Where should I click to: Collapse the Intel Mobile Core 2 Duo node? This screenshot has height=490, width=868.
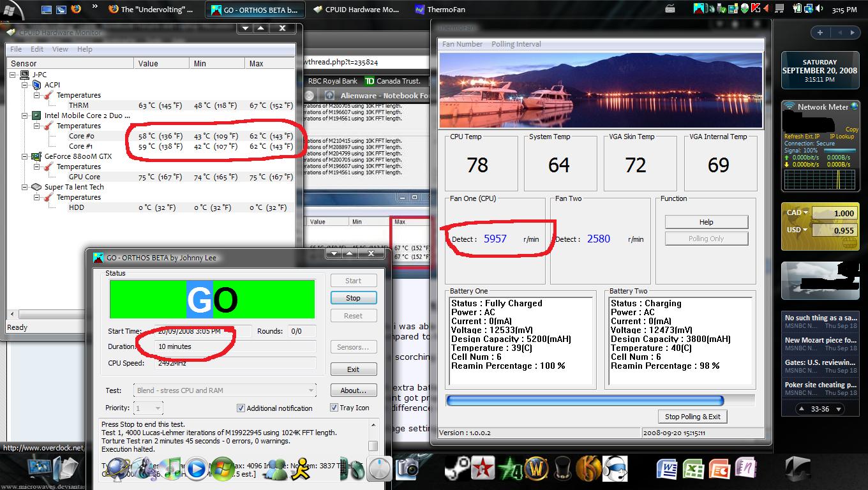click(x=26, y=115)
